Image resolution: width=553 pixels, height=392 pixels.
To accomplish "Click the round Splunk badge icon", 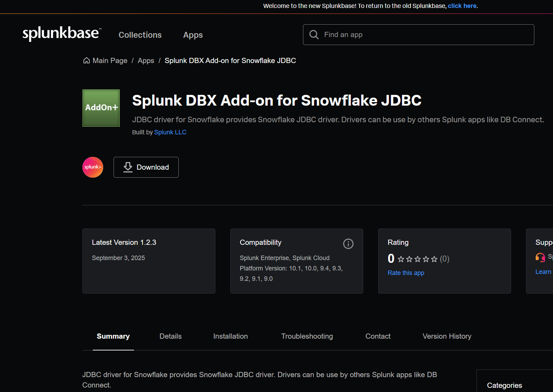I will click(x=93, y=167).
